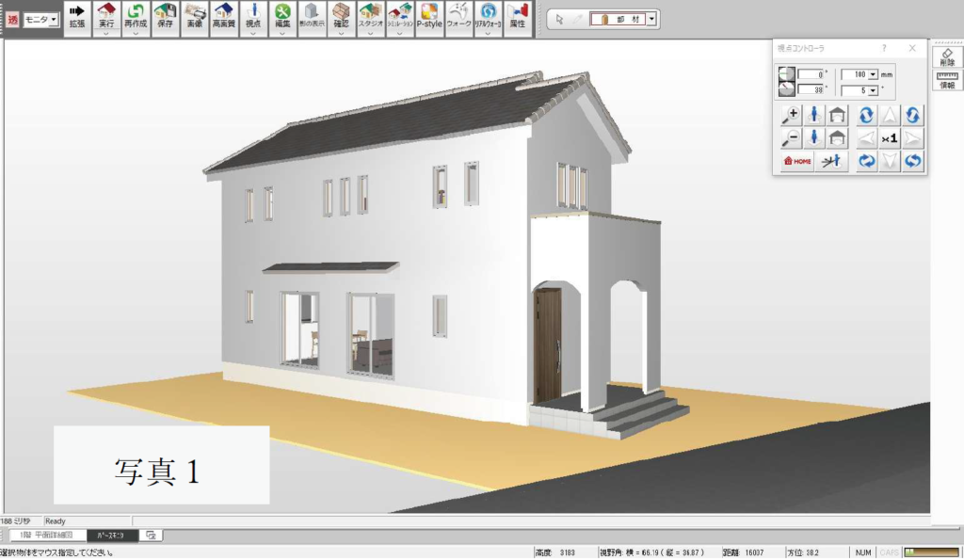Expand the 100 mm step dropdown

click(873, 73)
